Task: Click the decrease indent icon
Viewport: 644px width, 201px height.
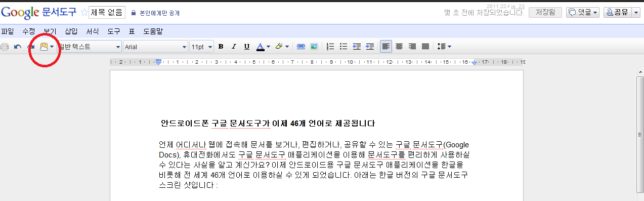Action: pos(357,47)
